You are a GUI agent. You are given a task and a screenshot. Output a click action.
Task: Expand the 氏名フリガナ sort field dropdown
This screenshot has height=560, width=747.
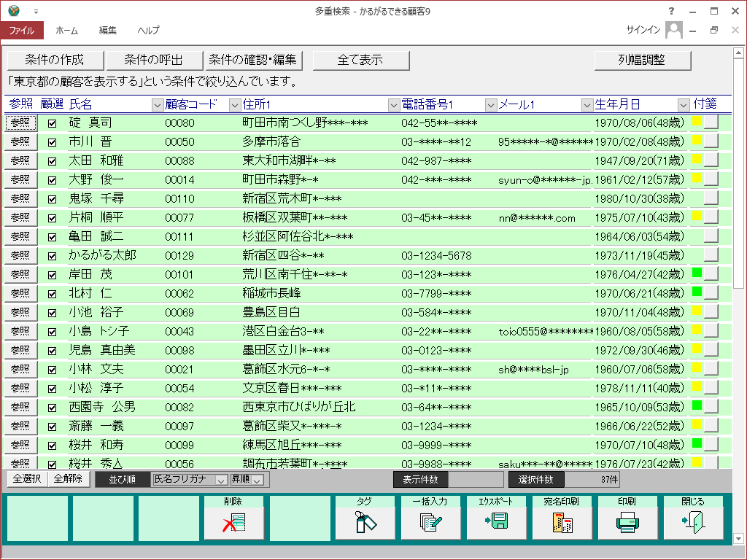tap(221, 480)
